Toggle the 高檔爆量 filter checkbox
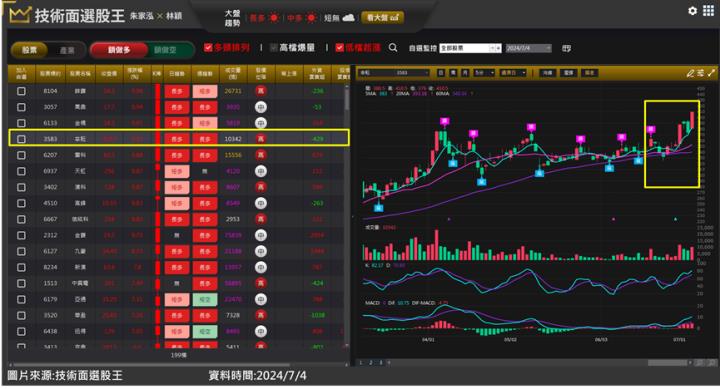Screen dimensions: 720x389 (x=274, y=47)
